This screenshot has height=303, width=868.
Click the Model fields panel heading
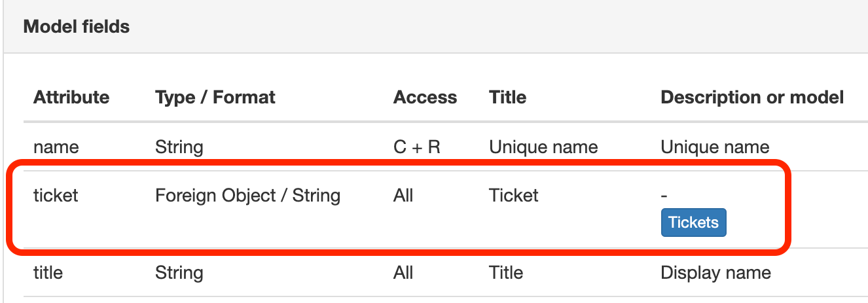point(77,27)
